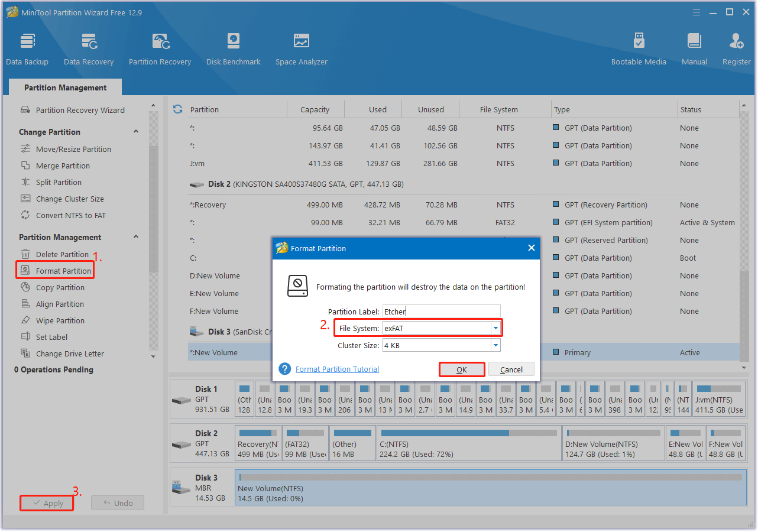Collapse the Partition Management sidebar section
This screenshot has height=532, width=758.
[136, 237]
